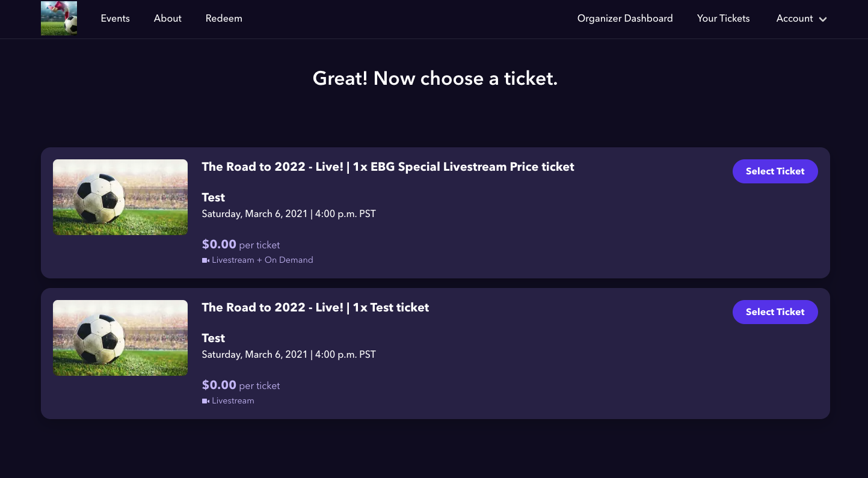Select the EBG Special Livestream Price ticket
The image size is (868, 478).
click(x=775, y=171)
